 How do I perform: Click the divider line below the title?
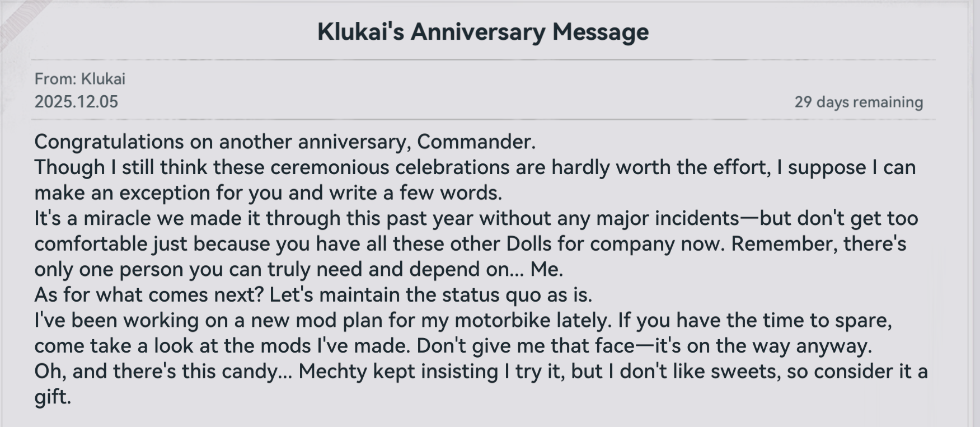pos(482,59)
